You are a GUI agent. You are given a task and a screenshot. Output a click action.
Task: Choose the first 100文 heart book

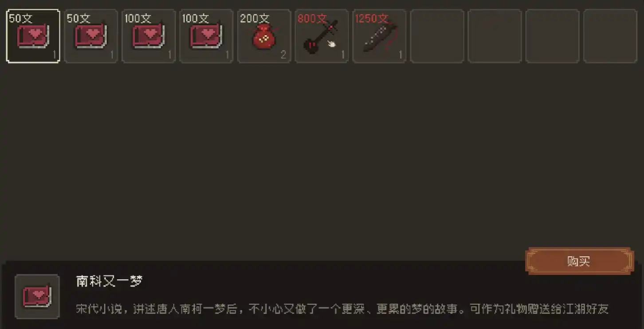tap(149, 36)
